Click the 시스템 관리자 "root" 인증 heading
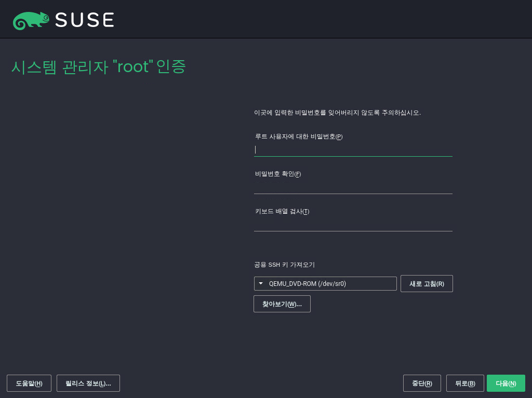The width and height of the screenshot is (532, 398). coord(99,67)
